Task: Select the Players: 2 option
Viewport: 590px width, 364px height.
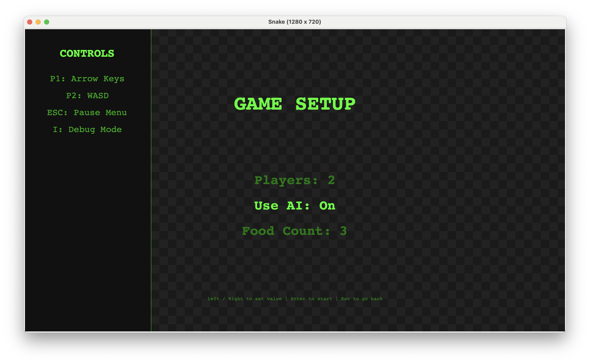Action: point(295,180)
